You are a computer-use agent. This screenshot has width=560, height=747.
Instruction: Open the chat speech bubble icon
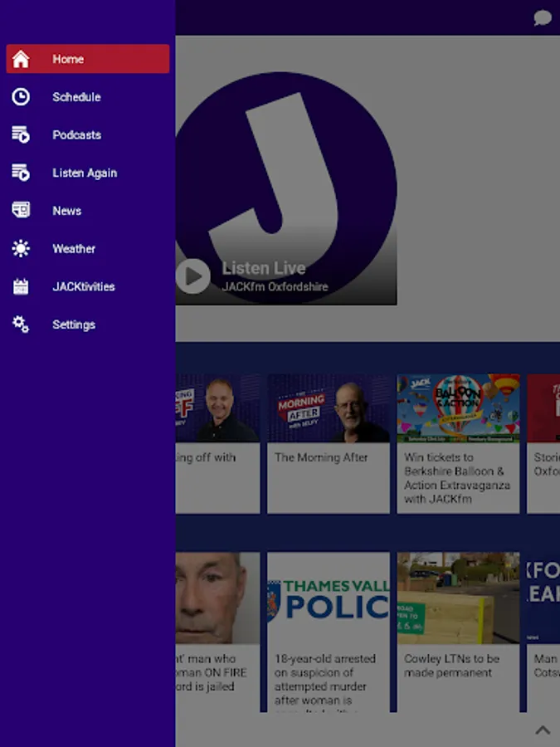[543, 18]
